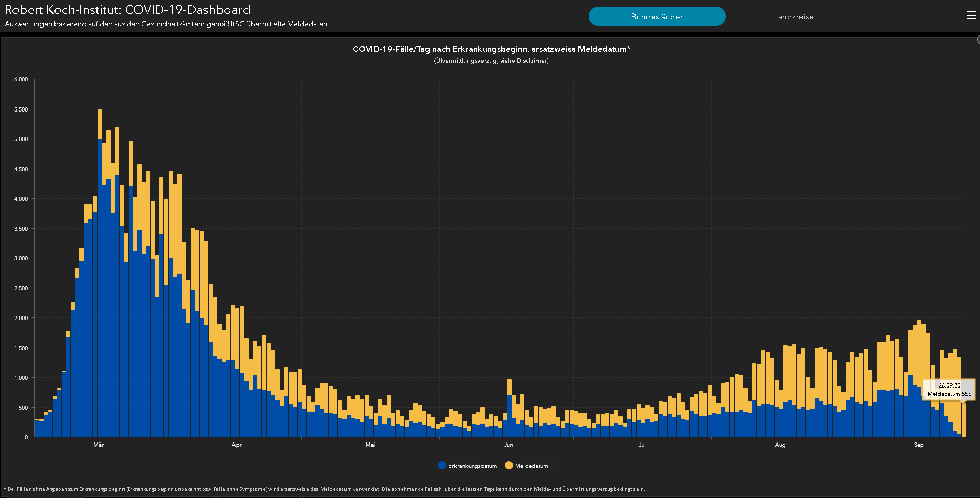Switch to the Bundesländer tab
980x498 pixels.
click(657, 16)
